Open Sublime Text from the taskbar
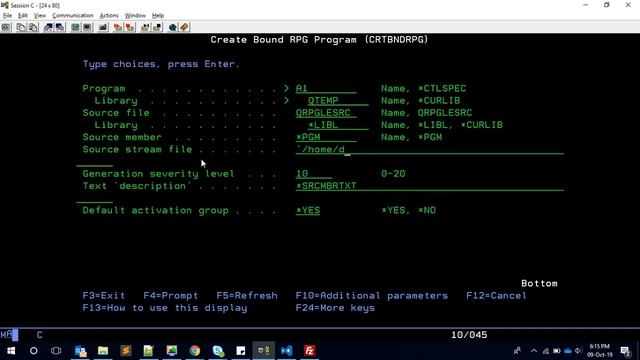The width and height of the screenshot is (640, 360). coord(126,351)
